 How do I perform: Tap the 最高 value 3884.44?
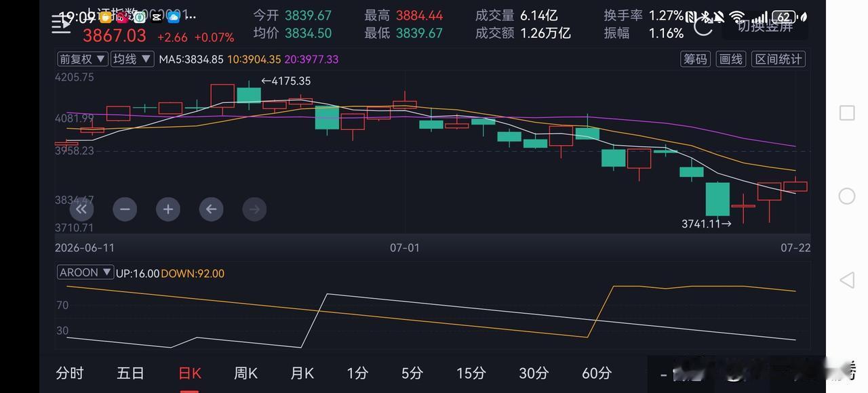coord(419,16)
